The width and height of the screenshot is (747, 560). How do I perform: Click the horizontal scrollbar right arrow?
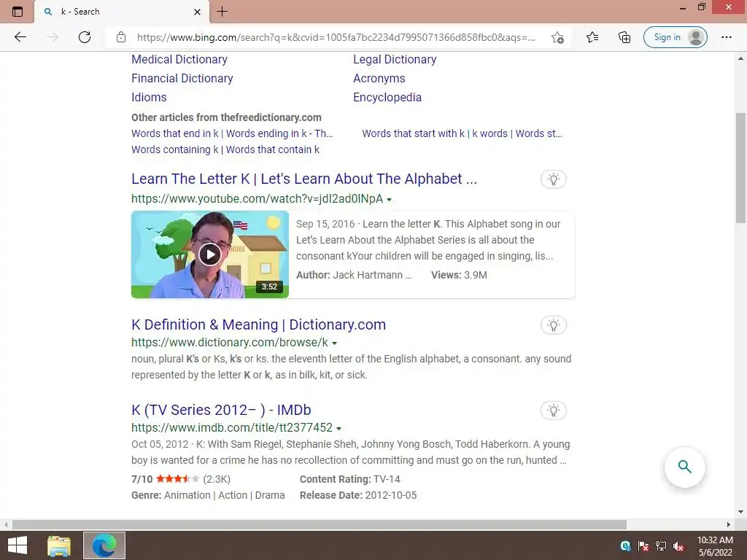tap(729, 524)
